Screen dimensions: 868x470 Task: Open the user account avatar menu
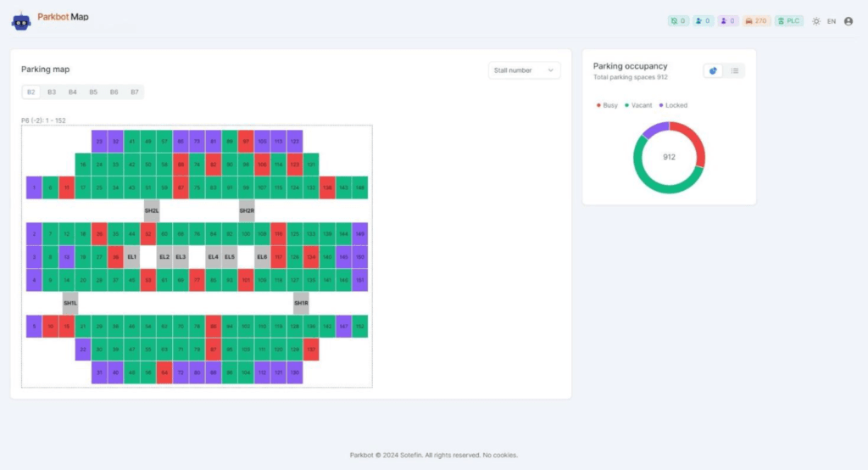[849, 21]
